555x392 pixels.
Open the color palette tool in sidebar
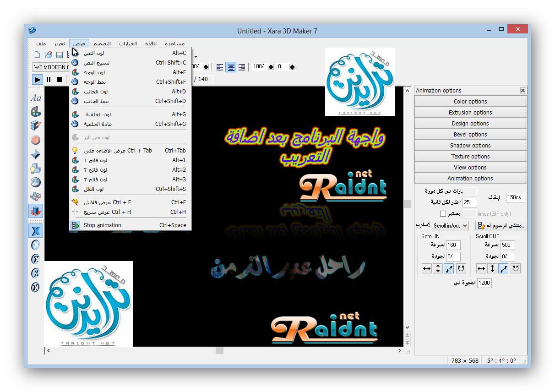tap(36, 112)
